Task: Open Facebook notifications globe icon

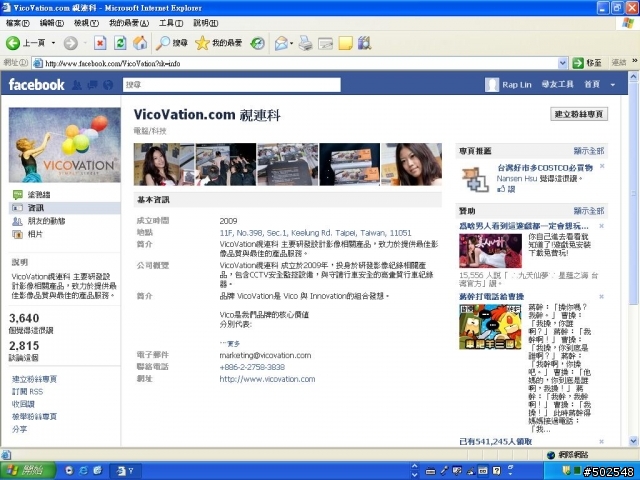Action: [x=108, y=85]
